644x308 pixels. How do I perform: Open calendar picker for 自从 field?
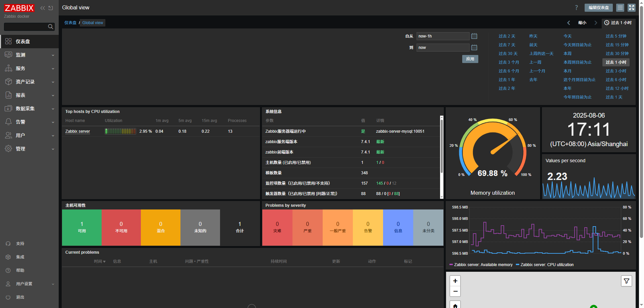tap(474, 36)
